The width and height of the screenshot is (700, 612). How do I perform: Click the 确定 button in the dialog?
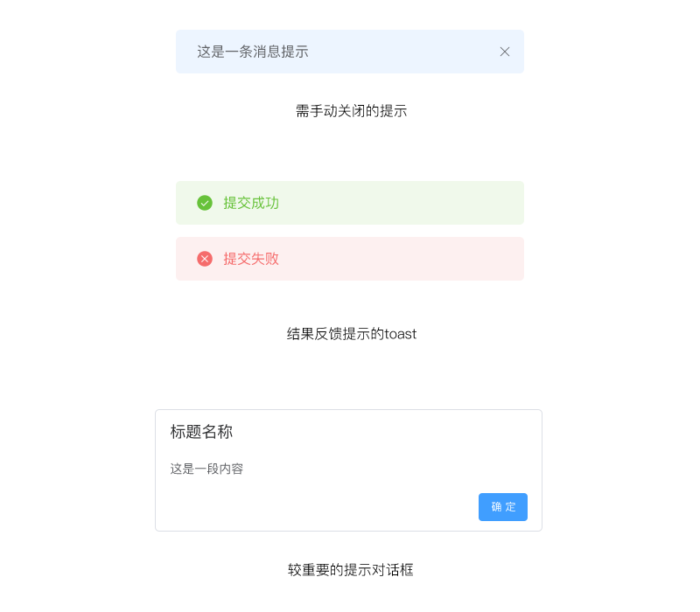(503, 507)
